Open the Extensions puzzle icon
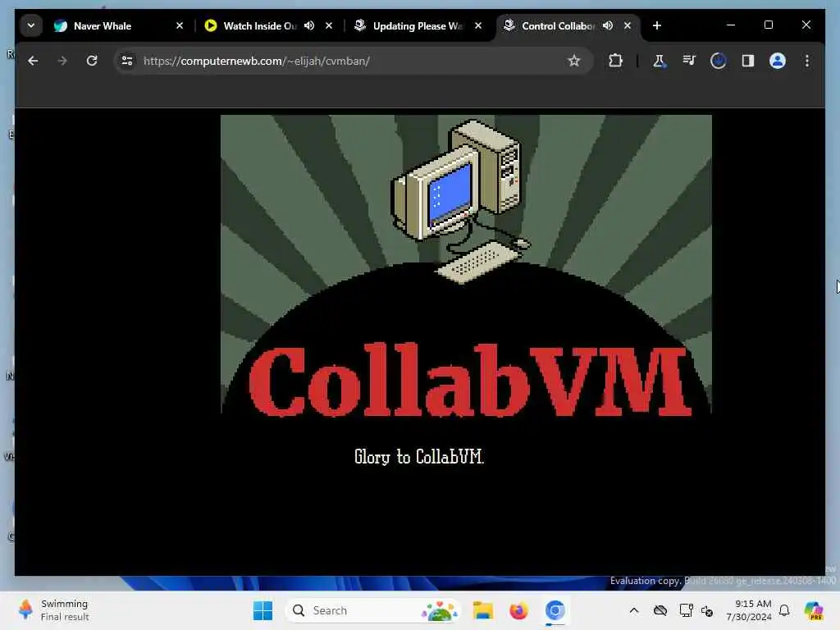This screenshot has width=840, height=630. click(x=615, y=61)
